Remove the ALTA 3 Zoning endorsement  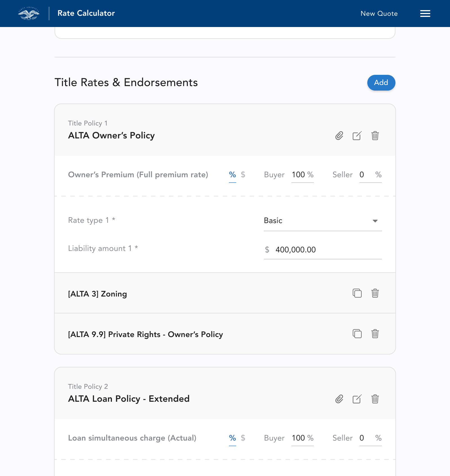(x=375, y=293)
